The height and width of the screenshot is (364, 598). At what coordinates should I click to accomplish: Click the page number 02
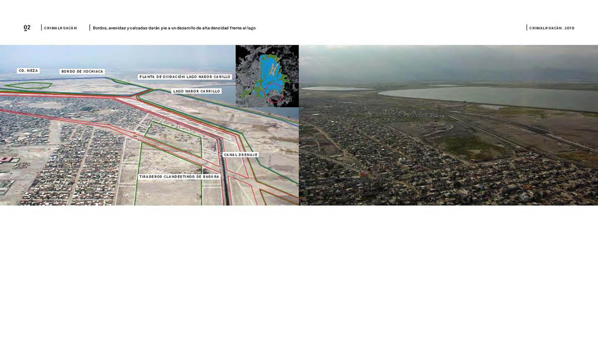[27, 28]
